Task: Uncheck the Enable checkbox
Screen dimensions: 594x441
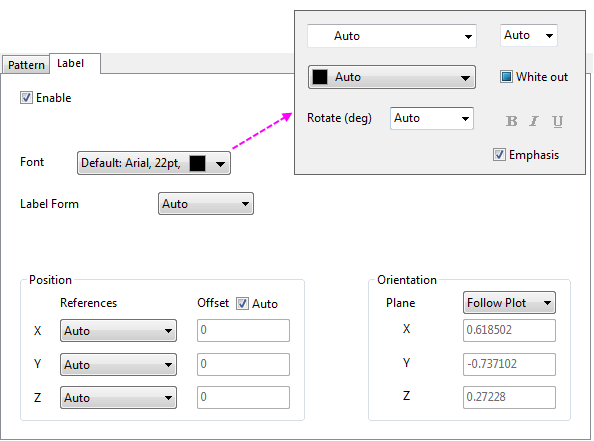Action: 26,98
